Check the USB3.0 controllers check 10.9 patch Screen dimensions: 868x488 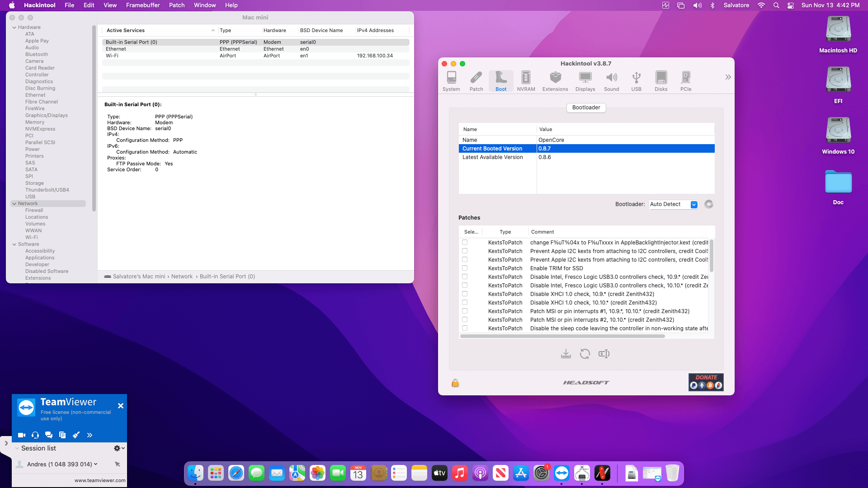coord(465,277)
